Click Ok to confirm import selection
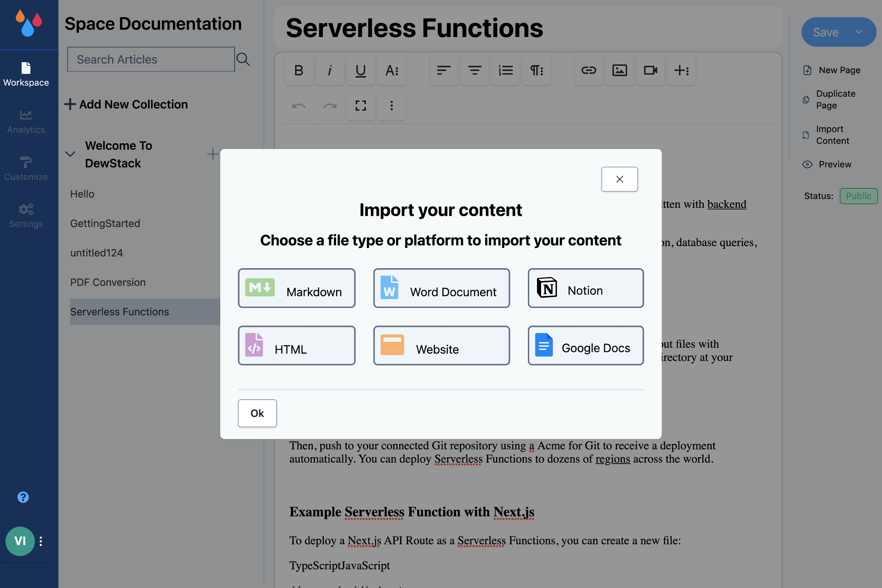This screenshot has height=588, width=882. (x=257, y=413)
